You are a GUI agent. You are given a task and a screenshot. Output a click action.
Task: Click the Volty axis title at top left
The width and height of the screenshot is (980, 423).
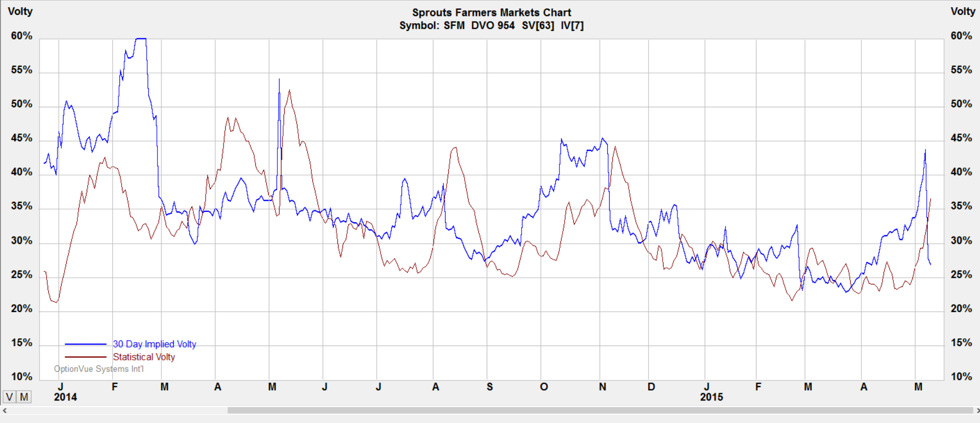coord(21,11)
